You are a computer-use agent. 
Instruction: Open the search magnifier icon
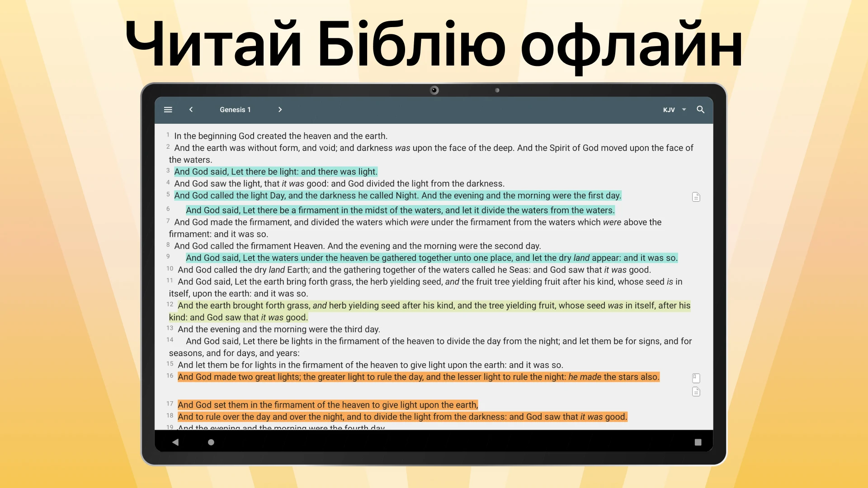(x=700, y=110)
